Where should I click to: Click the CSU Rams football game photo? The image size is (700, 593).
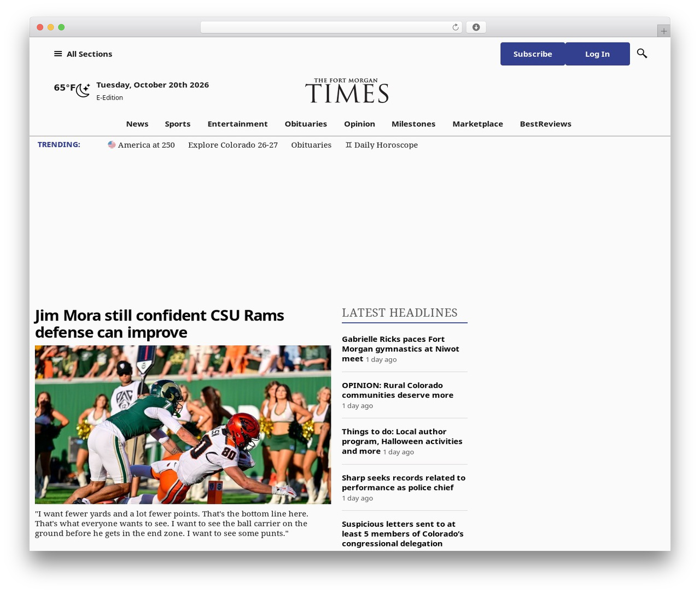[x=183, y=425]
